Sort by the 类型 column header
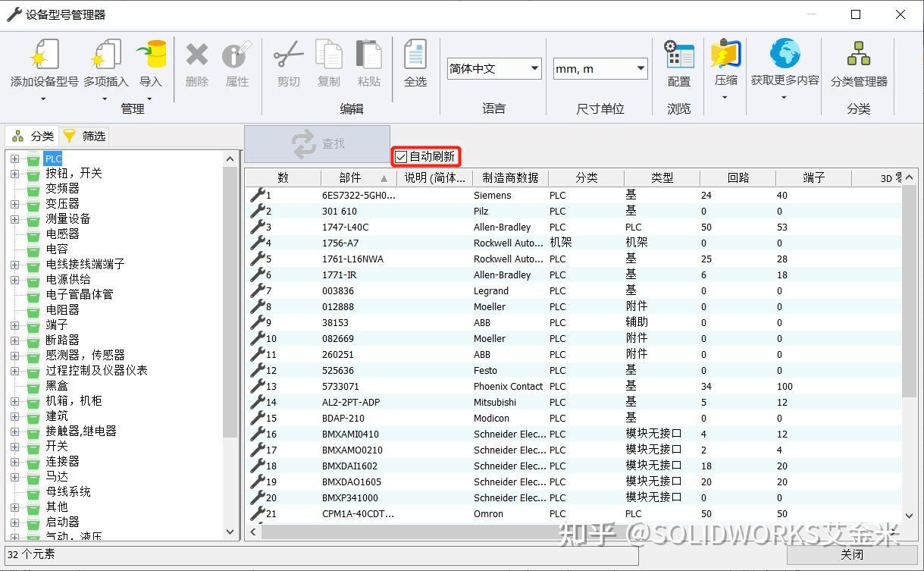The width and height of the screenshot is (924, 571). point(662,177)
